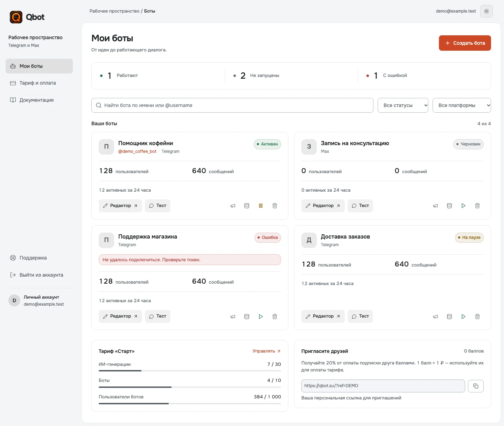Image resolution: width=504 pixels, height=426 pixels.
Task: Copy the referral link
Action: tap(476, 386)
